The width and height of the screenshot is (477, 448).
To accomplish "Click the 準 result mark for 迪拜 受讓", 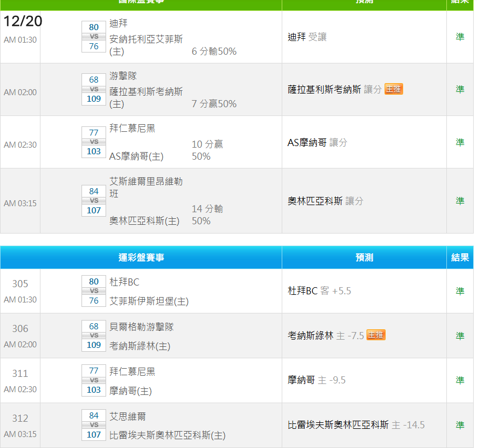I will (460, 37).
